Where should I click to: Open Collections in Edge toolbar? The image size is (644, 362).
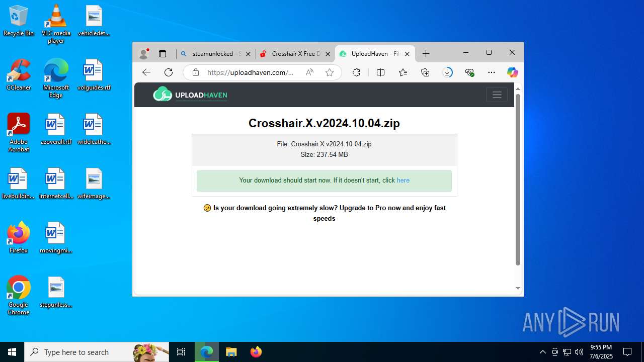point(425,72)
